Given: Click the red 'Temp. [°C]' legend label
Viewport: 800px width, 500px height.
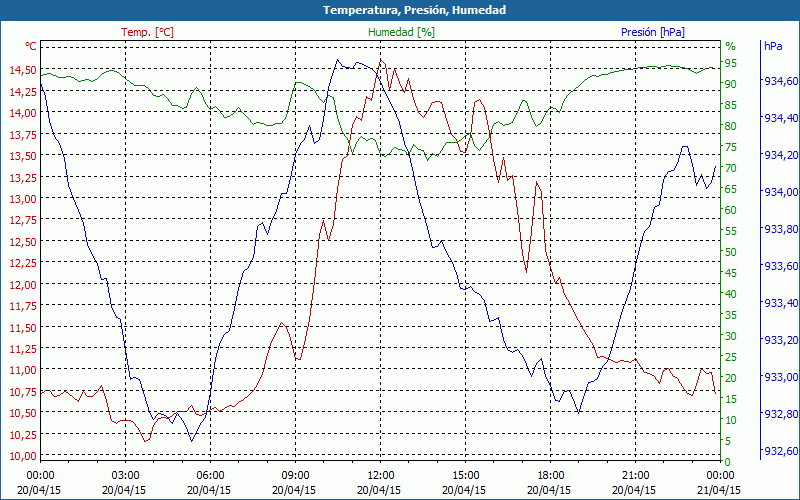Looking at the screenshot, I should click(147, 32).
